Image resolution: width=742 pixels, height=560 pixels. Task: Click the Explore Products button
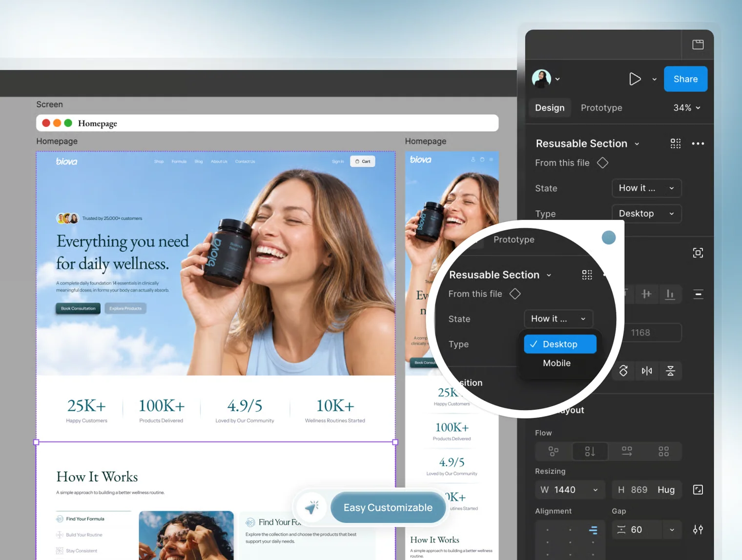[125, 308]
